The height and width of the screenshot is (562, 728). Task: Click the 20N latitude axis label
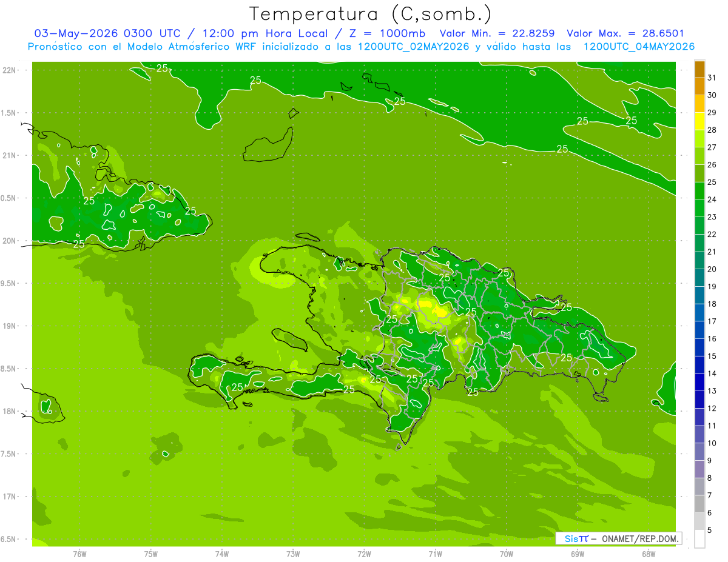click(x=9, y=241)
